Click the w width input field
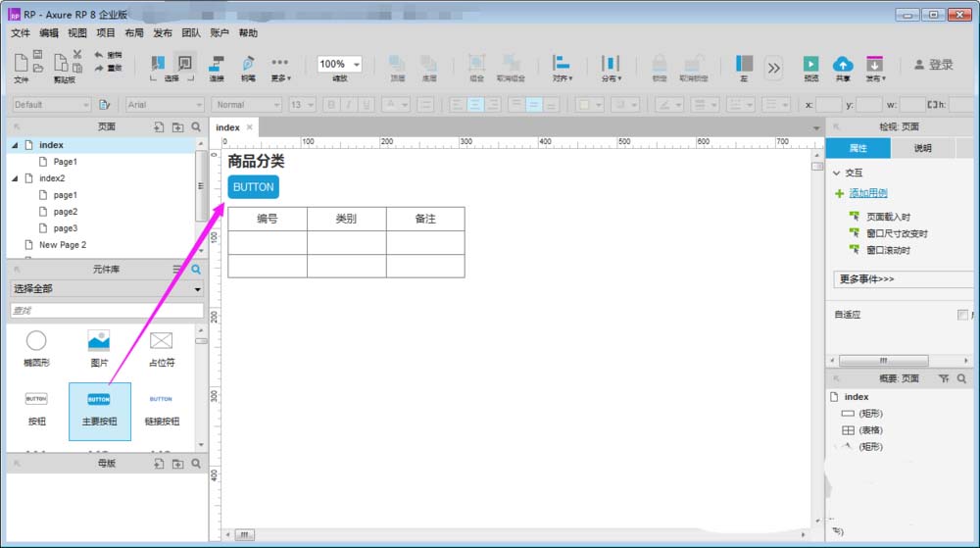 tap(911, 104)
